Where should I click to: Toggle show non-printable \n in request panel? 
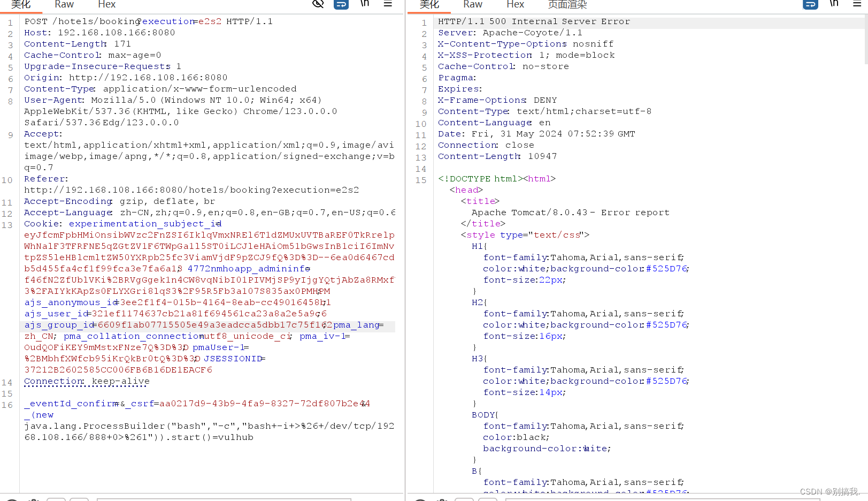coord(365,4)
